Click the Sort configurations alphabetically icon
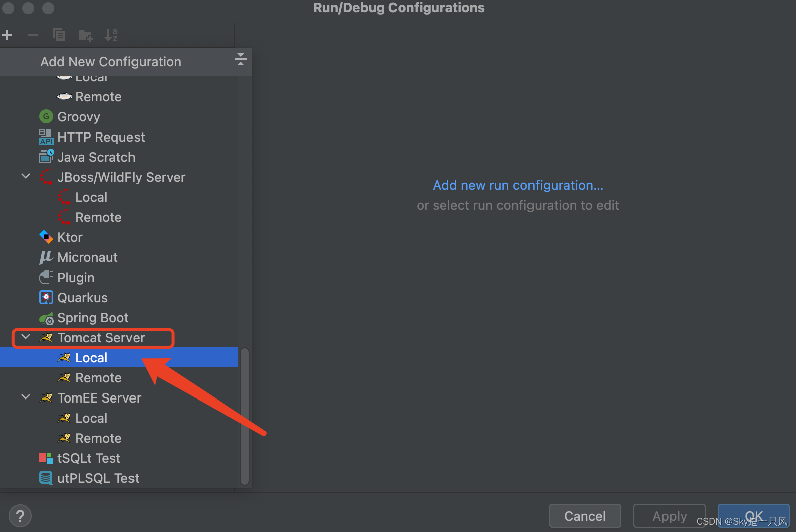Image resolution: width=796 pixels, height=532 pixels. (x=111, y=35)
